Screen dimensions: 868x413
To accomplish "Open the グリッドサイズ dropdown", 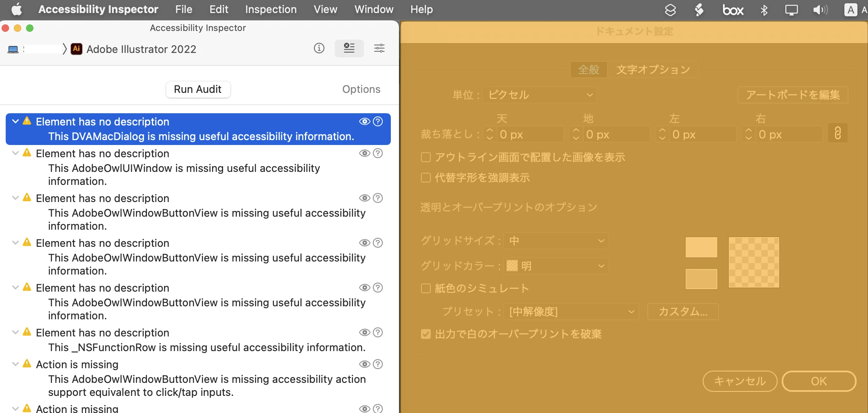I will pos(556,241).
